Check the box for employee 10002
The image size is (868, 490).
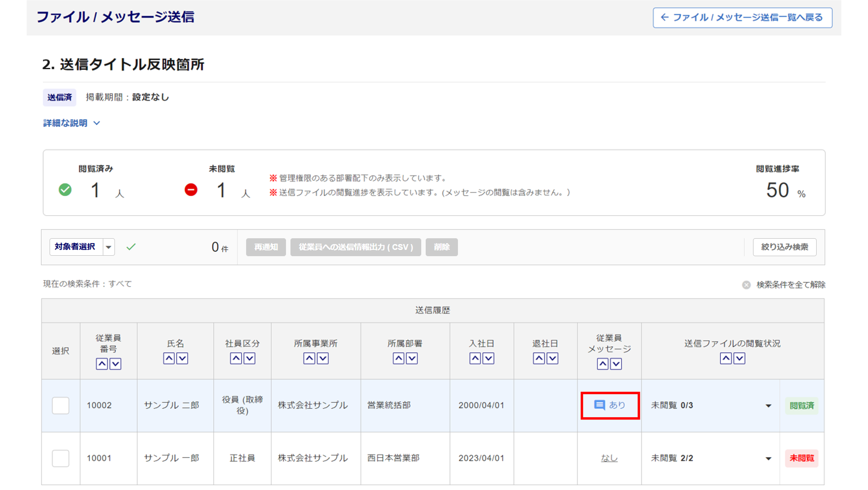click(x=61, y=406)
